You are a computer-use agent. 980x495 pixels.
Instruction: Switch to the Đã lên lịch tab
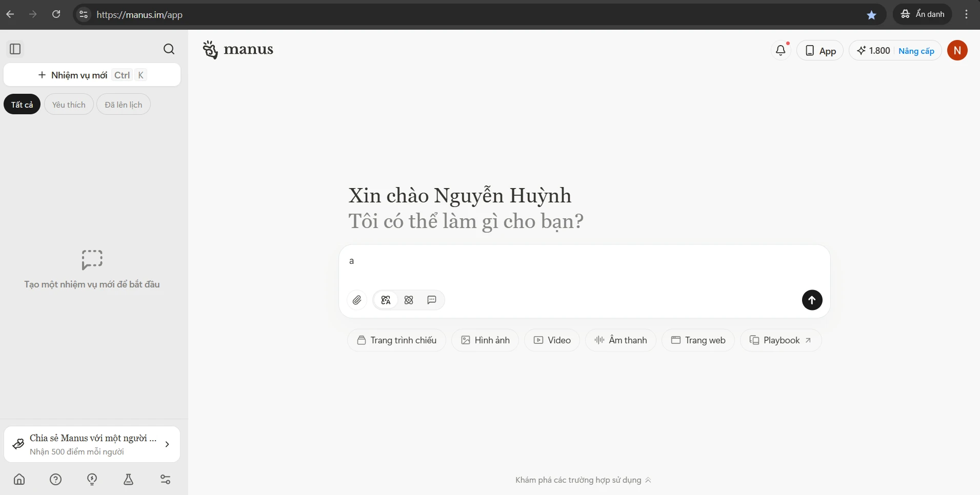click(124, 105)
